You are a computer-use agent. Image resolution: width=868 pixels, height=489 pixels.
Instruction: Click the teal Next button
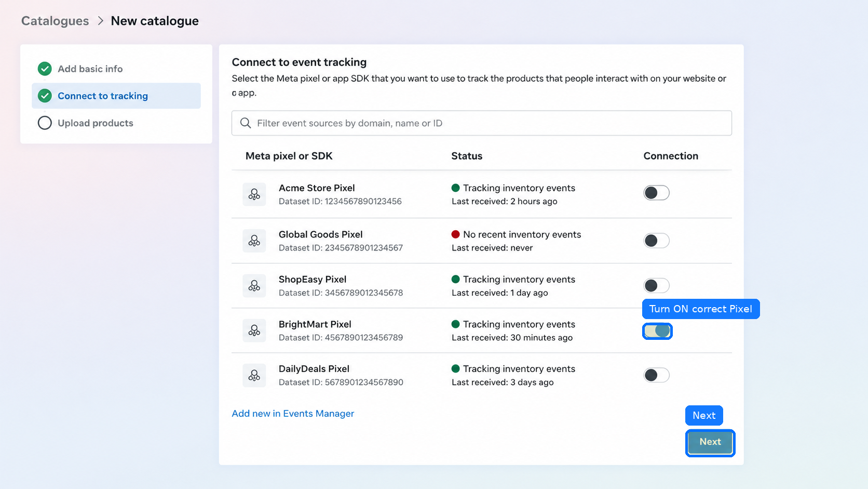pyautogui.click(x=710, y=443)
